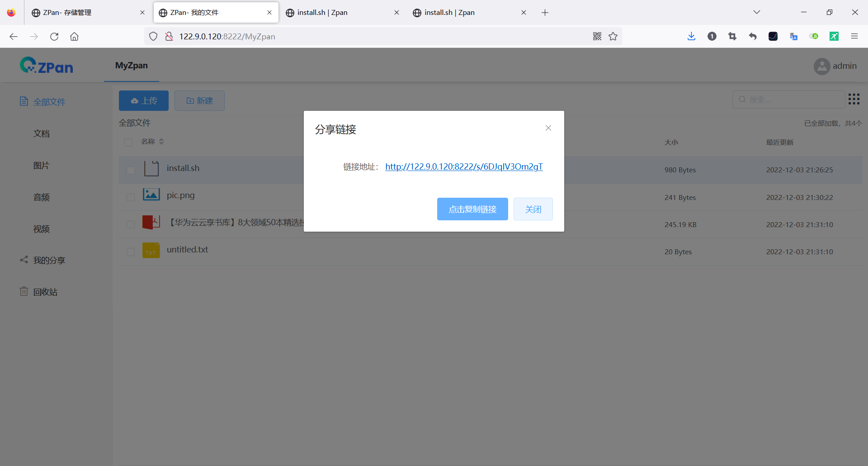Click the 大小 size column header
Image resolution: width=868 pixels, height=466 pixels.
(671, 142)
